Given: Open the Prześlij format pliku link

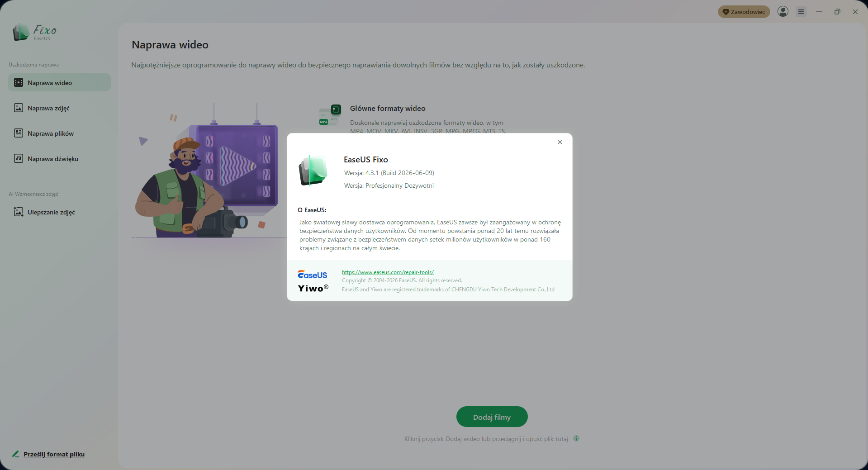Looking at the screenshot, I should point(54,454).
